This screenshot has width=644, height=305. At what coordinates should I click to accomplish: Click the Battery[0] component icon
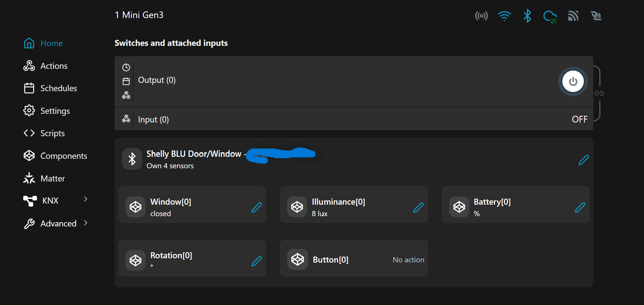pos(459,207)
